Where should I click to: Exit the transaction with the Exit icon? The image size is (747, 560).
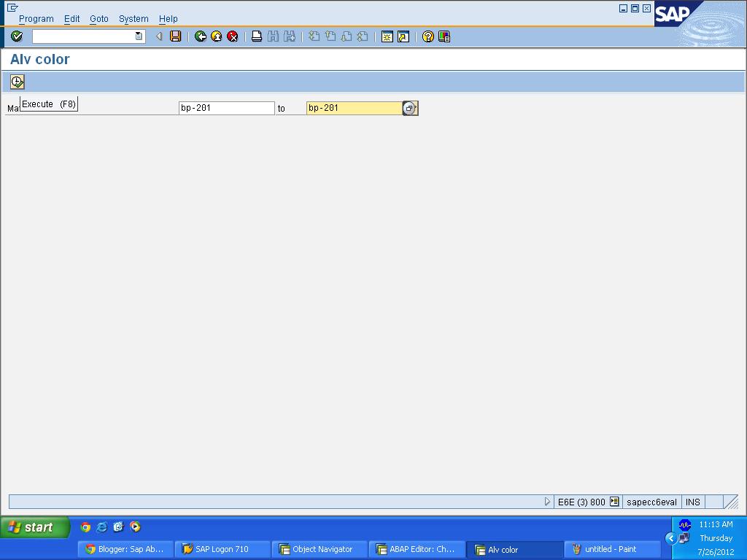tap(216, 36)
